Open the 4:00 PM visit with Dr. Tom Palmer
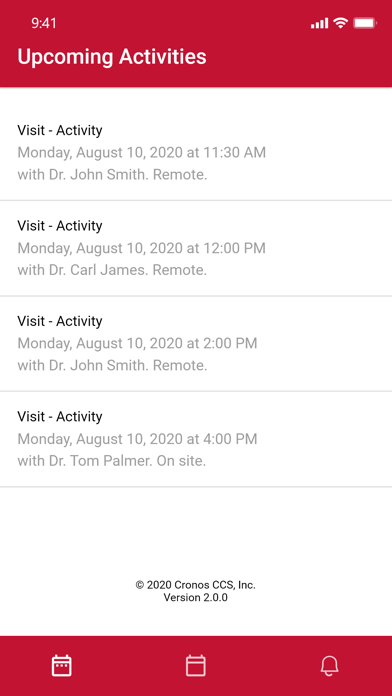 coord(196,439)
